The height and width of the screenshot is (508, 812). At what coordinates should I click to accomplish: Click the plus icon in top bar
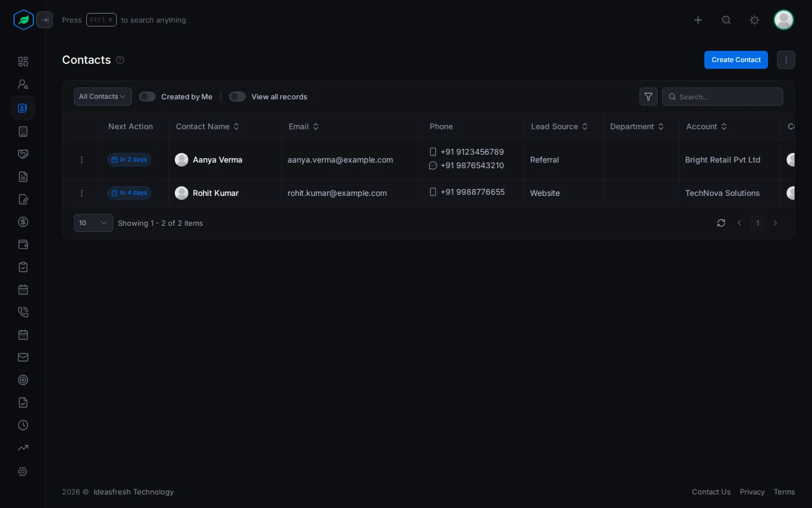point(698,20)
